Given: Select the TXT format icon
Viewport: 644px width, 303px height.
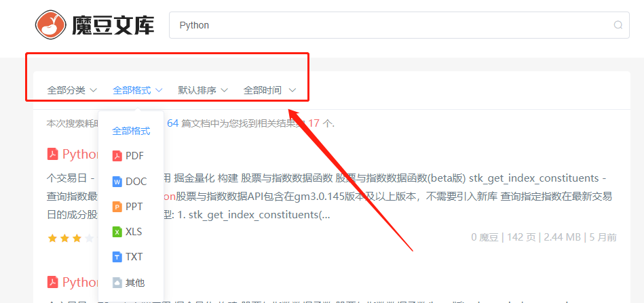Looking at the screenshot, I should (x=117, y=257).
